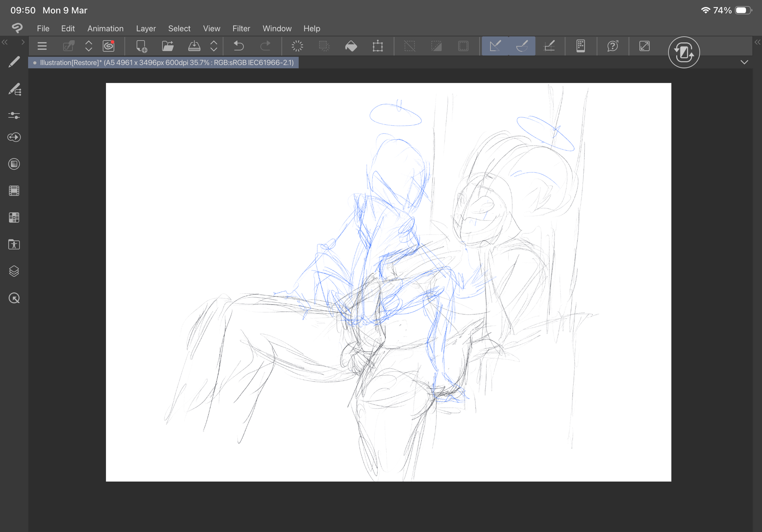Open the Animation menu
The width and height of the screenshot is (762, 532).
(105, 29)
